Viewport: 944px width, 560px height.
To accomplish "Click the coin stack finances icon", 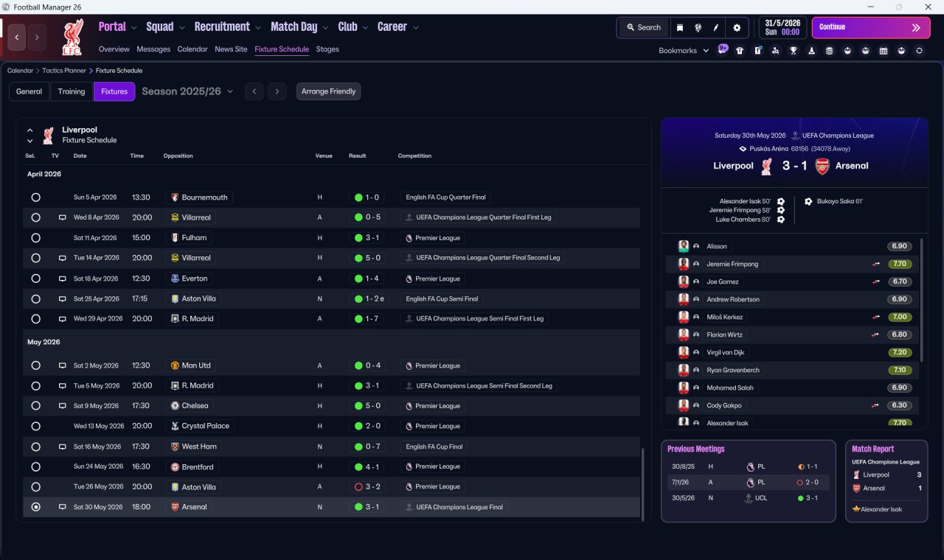I will coord(830,51).
